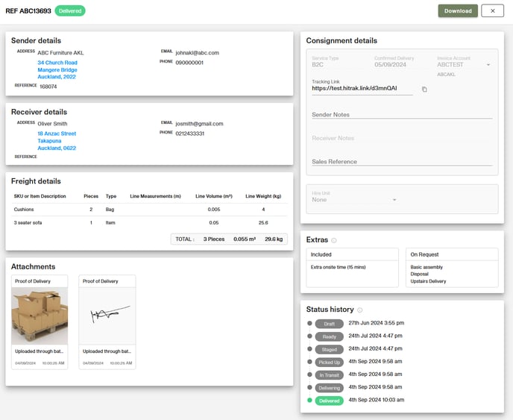Select the Delivered entry in status history
The image size is (513, 420).
tap(329, 401)
